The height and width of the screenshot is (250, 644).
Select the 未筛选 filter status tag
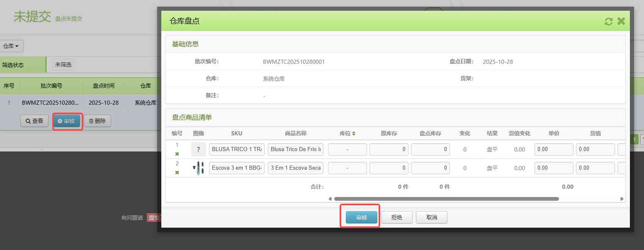[63, 65]
